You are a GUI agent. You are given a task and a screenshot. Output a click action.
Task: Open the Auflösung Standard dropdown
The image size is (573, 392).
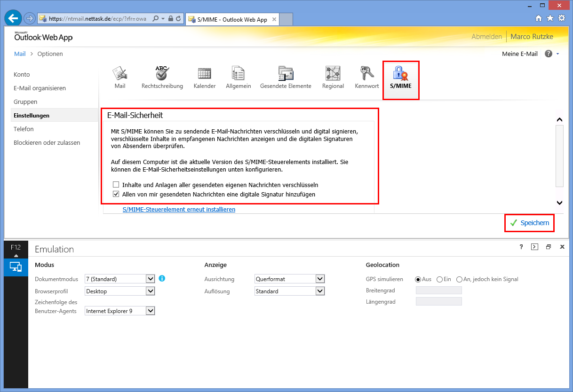coord(290,291)
